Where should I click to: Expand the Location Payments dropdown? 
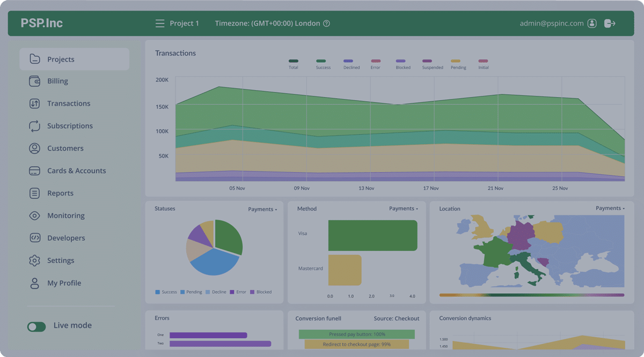pyautogui.click(x=610, y=209)
